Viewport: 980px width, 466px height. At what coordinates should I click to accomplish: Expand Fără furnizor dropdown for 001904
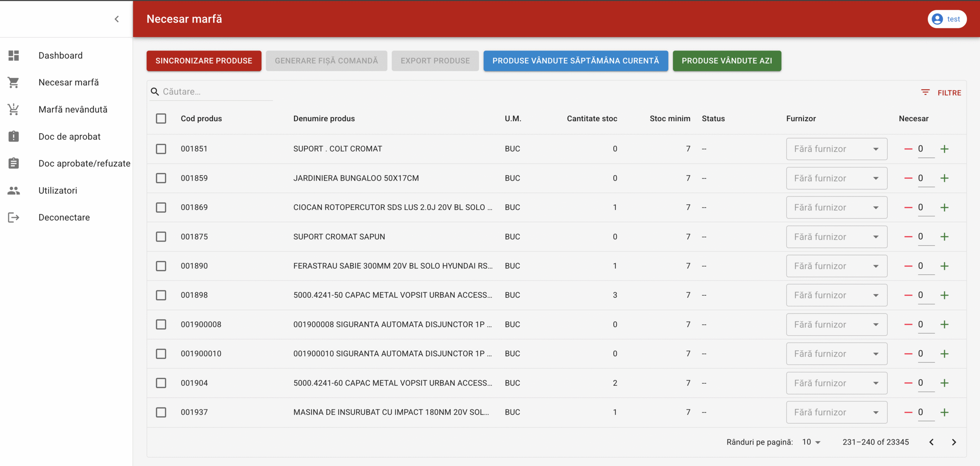click(836, 383)
